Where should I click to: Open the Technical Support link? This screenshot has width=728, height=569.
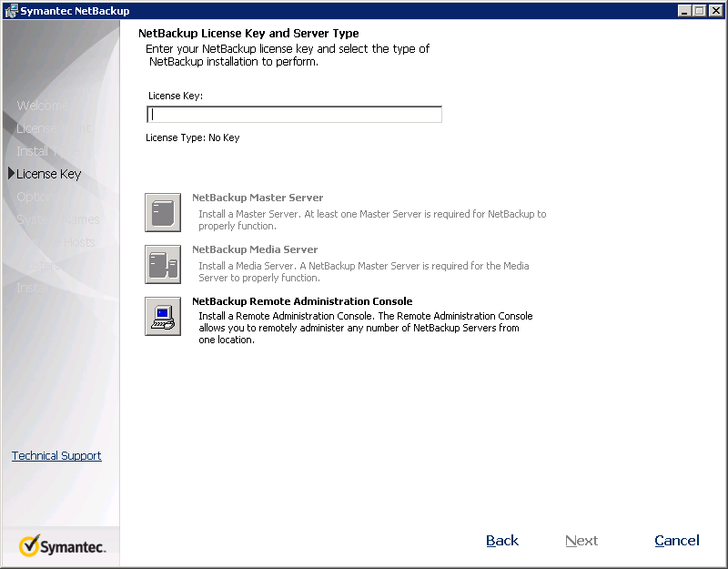click(x=56, y=456)
